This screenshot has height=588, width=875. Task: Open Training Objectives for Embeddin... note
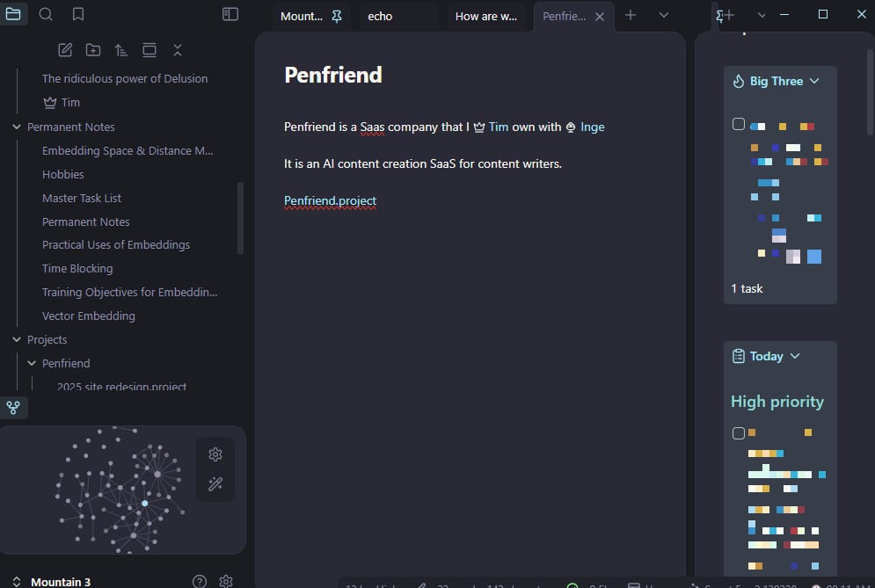click(x=130, y=293)
